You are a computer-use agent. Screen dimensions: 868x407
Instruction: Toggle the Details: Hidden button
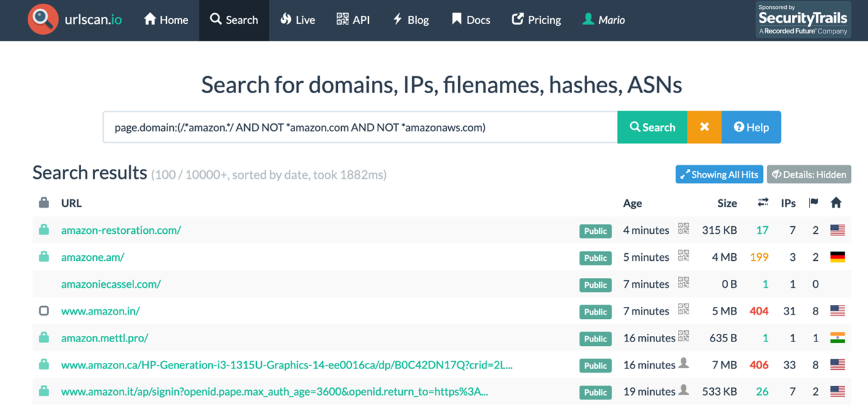click(x=809, y=175)
